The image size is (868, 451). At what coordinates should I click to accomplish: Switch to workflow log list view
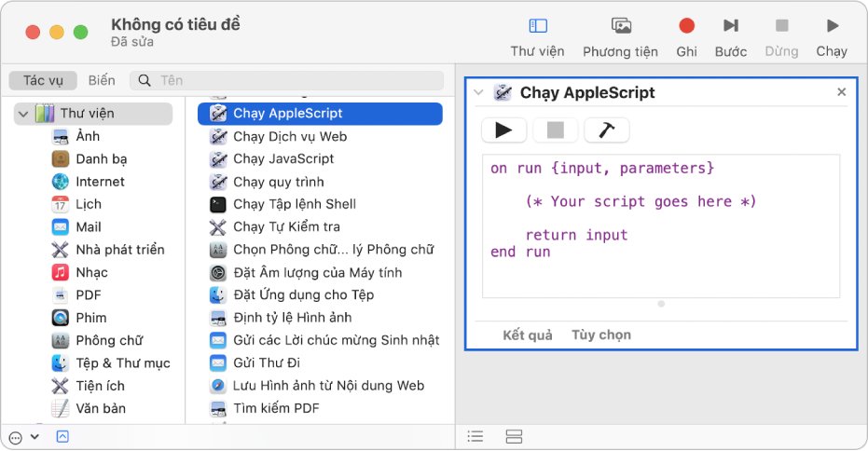click(475, 436)
